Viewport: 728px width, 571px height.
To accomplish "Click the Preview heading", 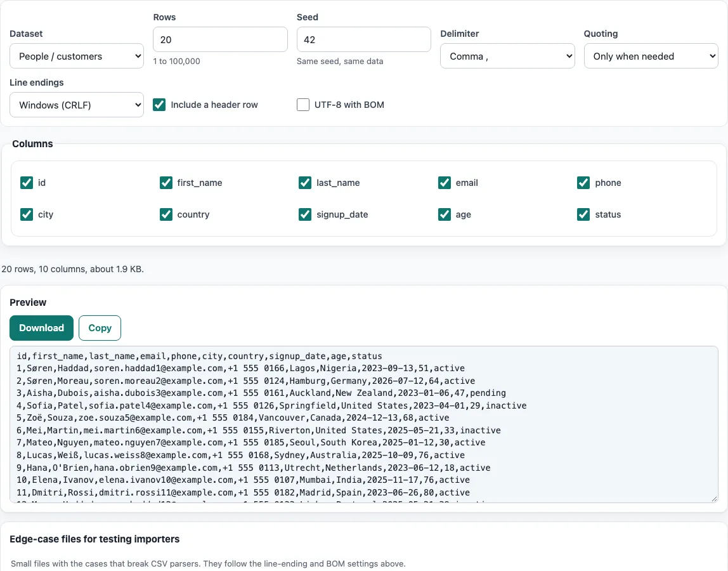I will [28, 303].
